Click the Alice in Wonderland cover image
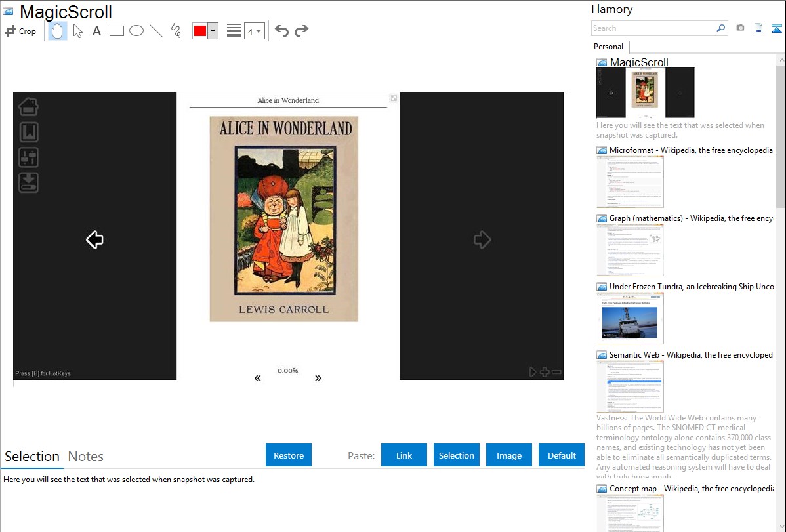 283,219
